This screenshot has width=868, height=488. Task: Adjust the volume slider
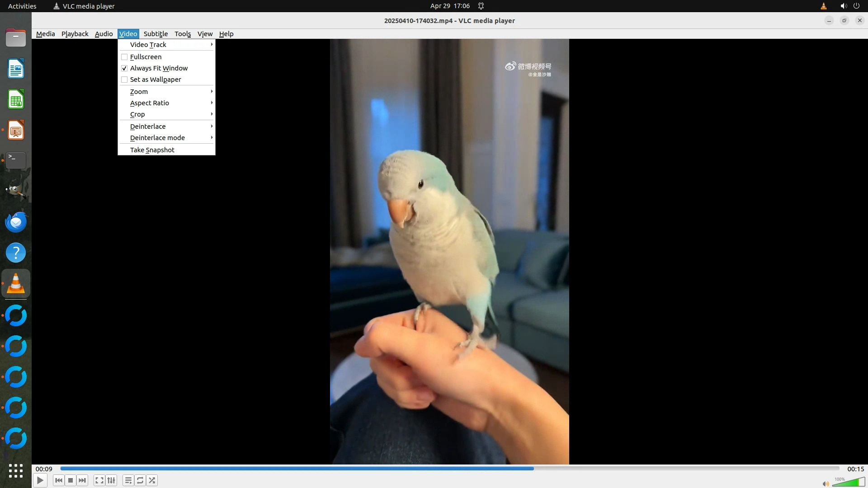[x=849, y=483]
